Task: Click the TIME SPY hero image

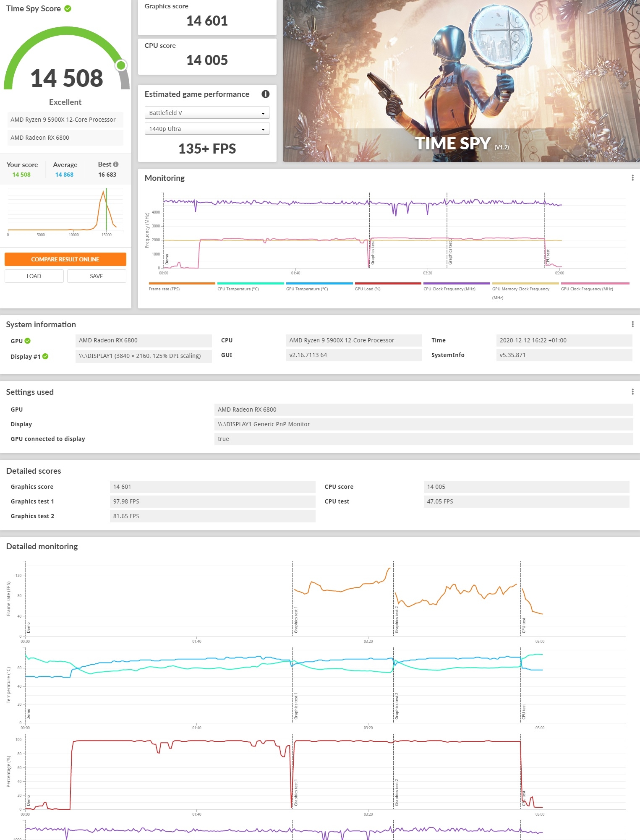Action: point(462,81)
